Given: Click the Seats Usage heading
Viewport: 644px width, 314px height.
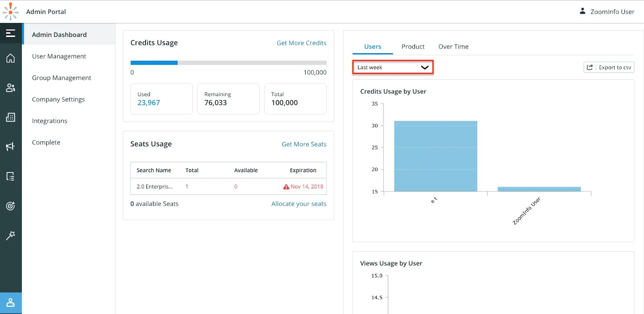Looking at the screenshot, I should pyautogui.click(x=151, y=144).
